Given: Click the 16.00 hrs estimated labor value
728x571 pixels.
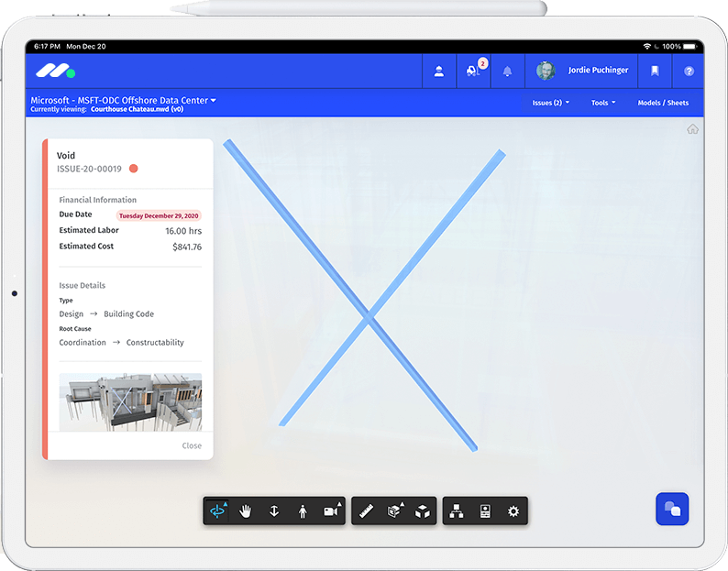Looking at the screenshot, I should pyautogui.click(x=184, y=231).
